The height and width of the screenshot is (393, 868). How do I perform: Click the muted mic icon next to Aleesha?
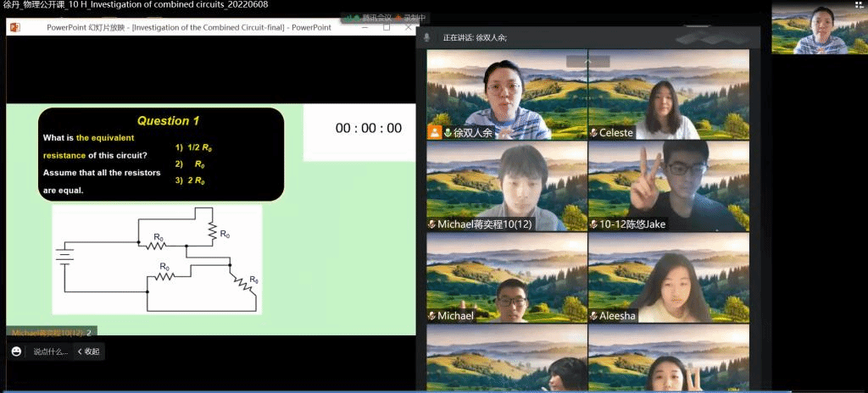(x=593, y=316)
